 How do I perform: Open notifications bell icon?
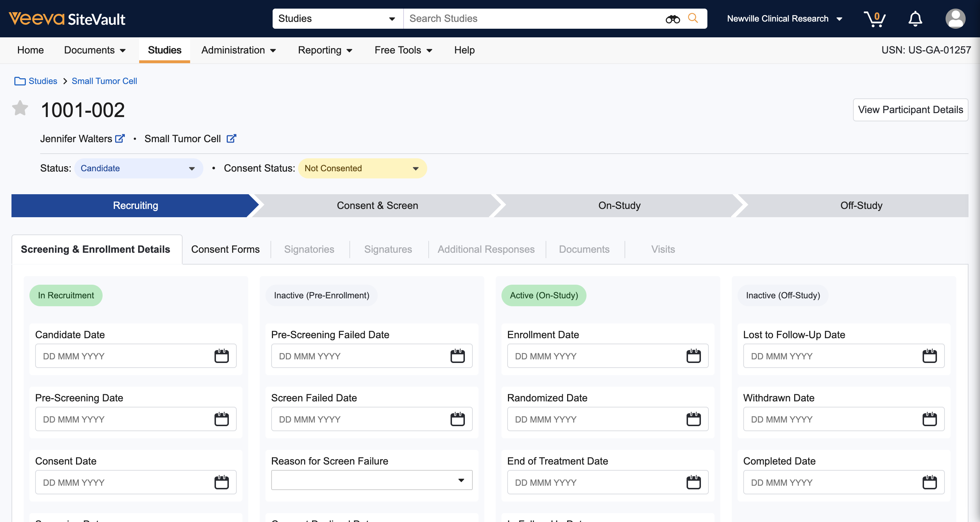[915, 19]
